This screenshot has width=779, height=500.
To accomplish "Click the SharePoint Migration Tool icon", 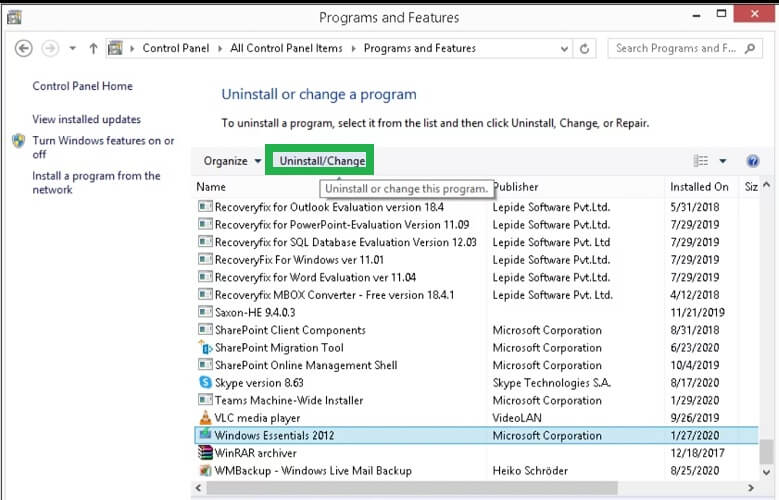I will click(205, 347).
